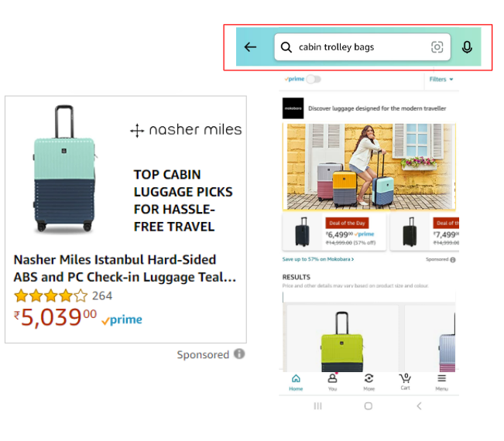Open the You profile tab
The image size is (504, 441).
(x=332, y=382)
